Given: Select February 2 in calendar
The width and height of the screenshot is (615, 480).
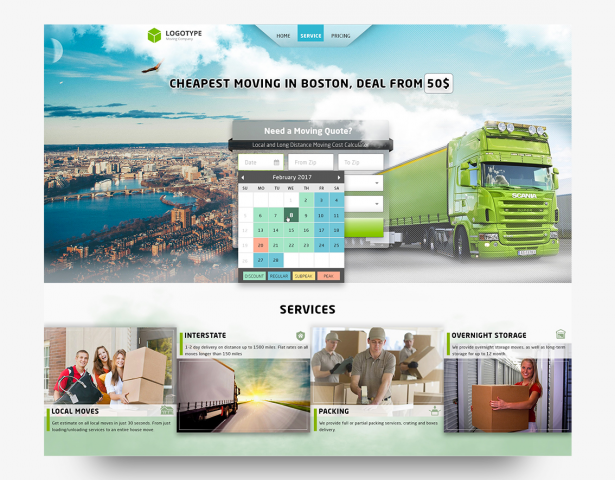Looking at the screenshot, I should point(306,200).
